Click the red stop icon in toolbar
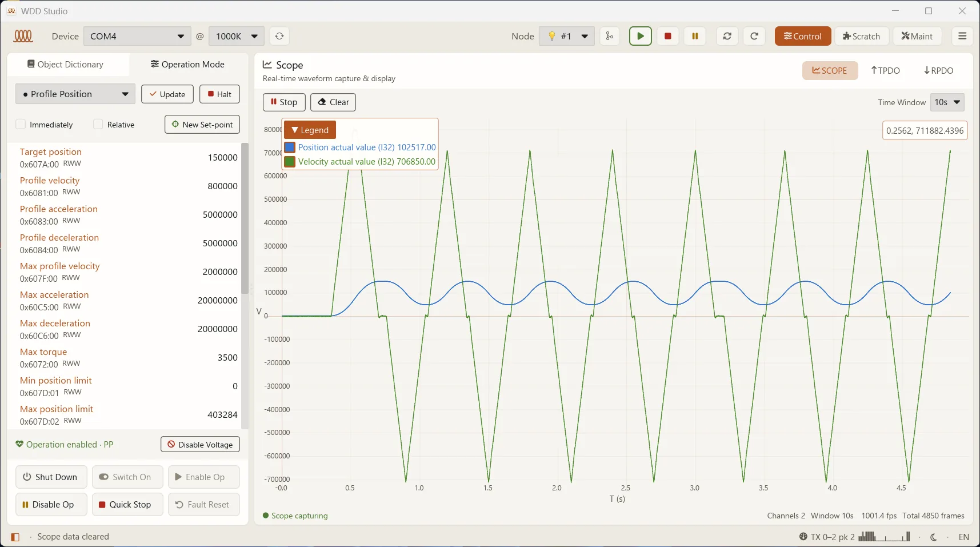 click(667, 36)
